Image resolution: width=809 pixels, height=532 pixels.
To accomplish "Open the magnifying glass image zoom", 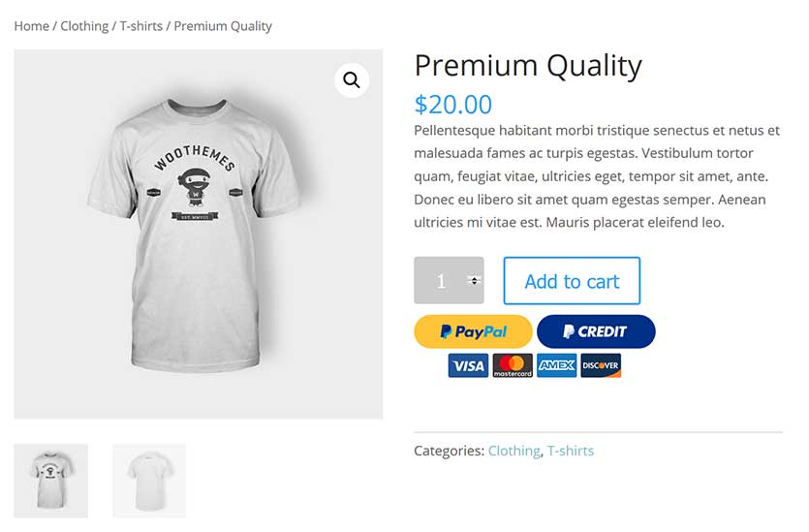I will (352, 80).
